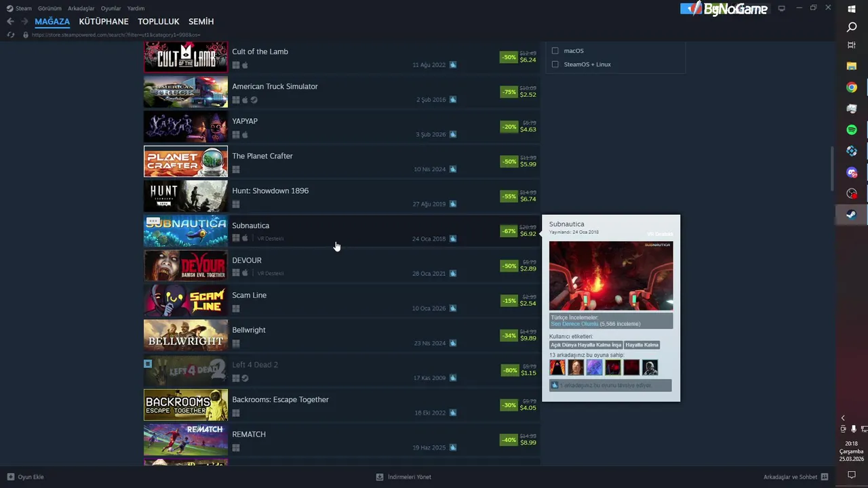Open Spotify from the taskbar
868x488 pixels.
852,129
